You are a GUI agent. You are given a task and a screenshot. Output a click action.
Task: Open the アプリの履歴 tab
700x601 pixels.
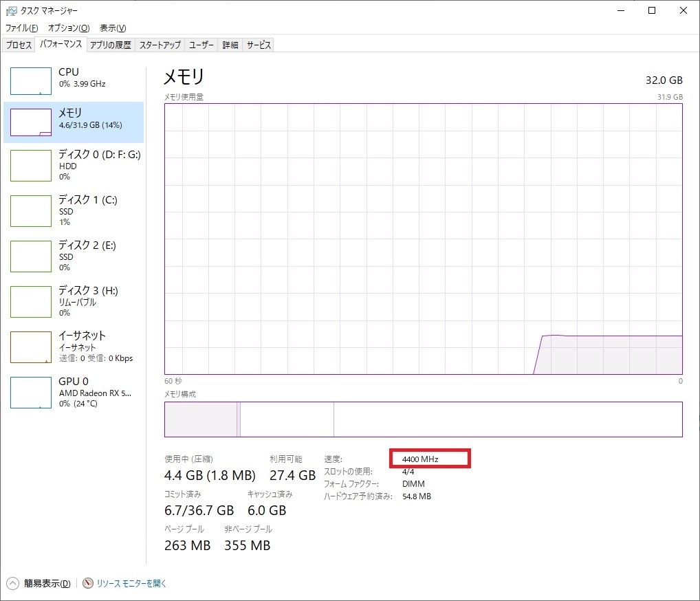click(110, 45)
